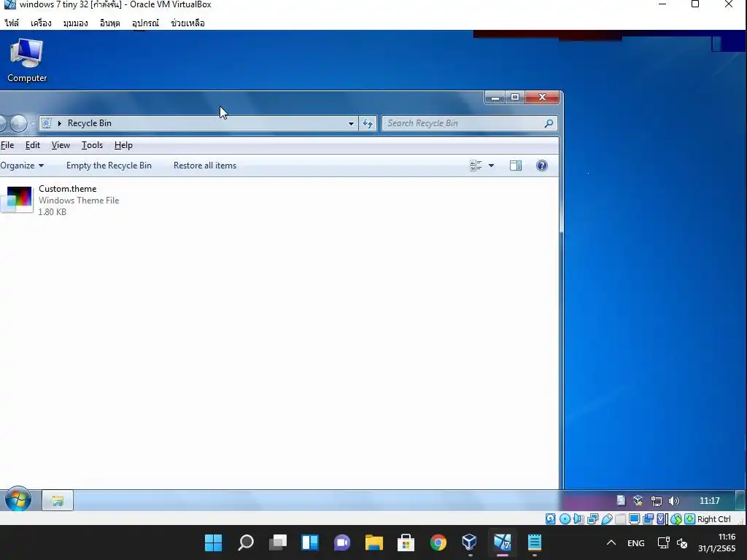Click Restore all items
Image resolution: width=747 pixels, height=560 pixels.
tap(205, 166)
